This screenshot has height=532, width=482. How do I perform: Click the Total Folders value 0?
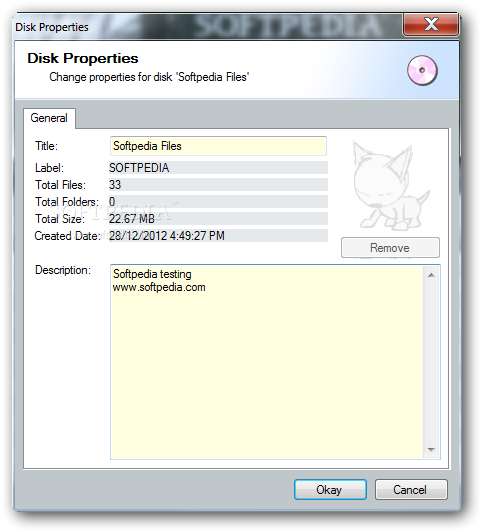coord(218,202)
